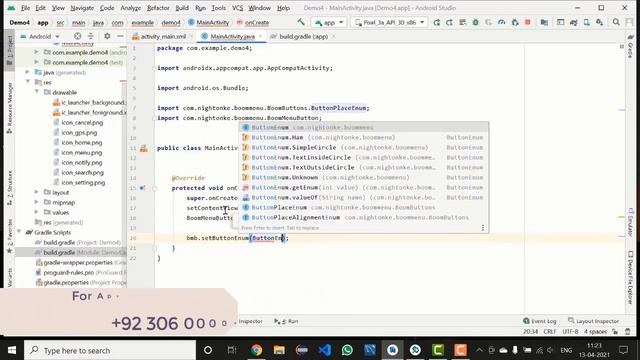Expand the java (generated) folder
This screenshot has height=360, width=640.
pyautogui.click(x=28, y=72)
